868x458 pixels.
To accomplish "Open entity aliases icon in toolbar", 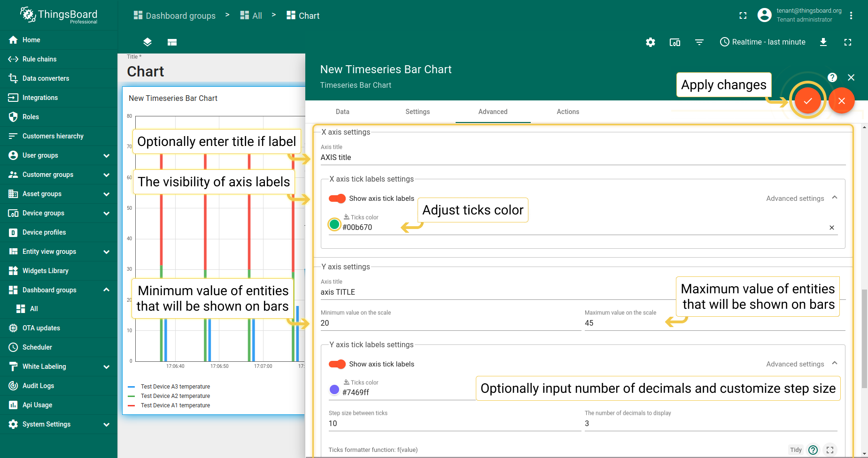I will pyautogui.click(x=675, y=42).
